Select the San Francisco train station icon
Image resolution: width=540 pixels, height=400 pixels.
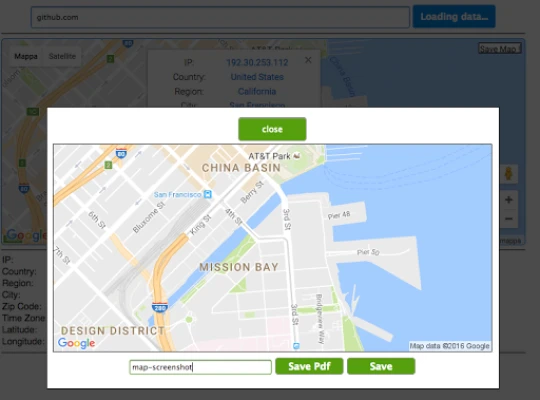pyautogui.click(x=208, y=194)
